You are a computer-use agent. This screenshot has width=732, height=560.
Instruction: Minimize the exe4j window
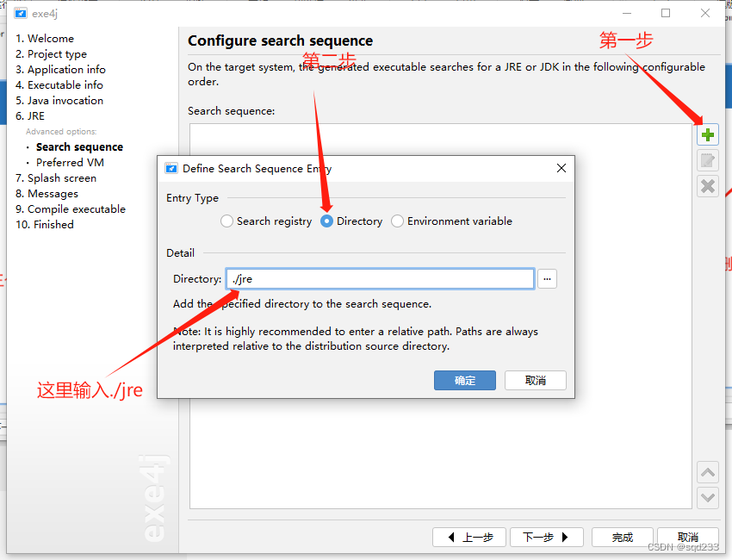click(627, 13)
